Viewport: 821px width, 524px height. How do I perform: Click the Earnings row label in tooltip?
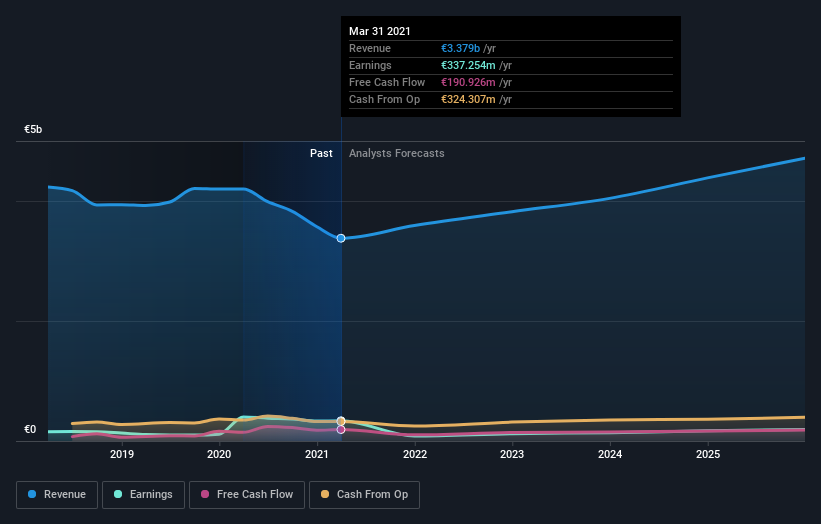point(370,65)
